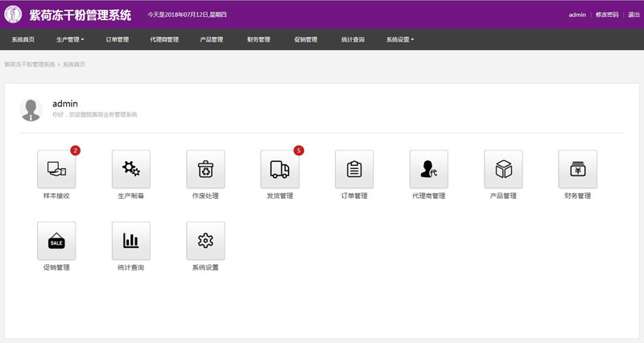Open 统计查询 from the navigation bar
The width and height of the screenshot is (644, 343).
point(353,39)
